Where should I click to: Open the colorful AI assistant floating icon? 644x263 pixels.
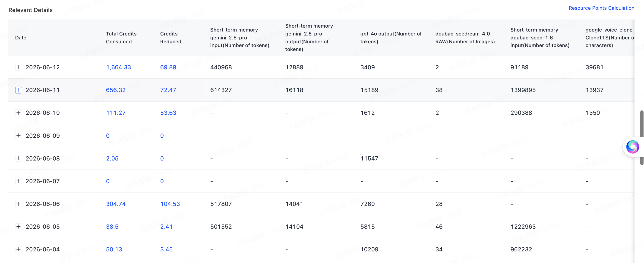[632, 147]
